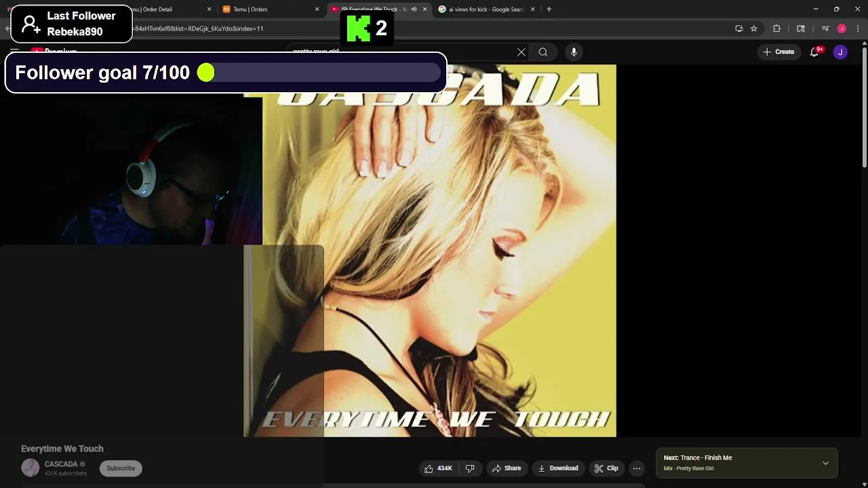
Task: Bookmark this page with the star icon
Action: 753,28
